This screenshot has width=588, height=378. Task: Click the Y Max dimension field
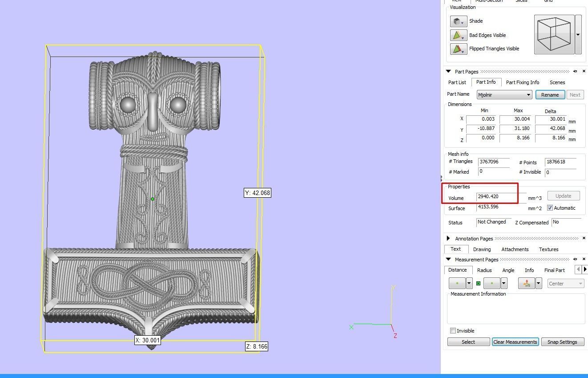coord(516,129)
